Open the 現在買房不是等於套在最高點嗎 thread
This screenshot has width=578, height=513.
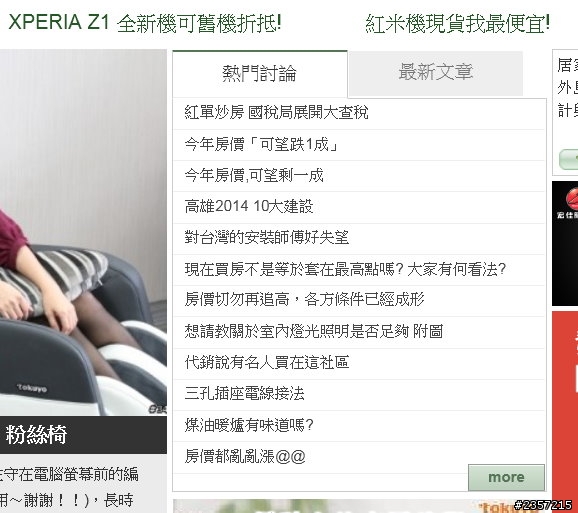pyautogui.click(x=345, y=269)
